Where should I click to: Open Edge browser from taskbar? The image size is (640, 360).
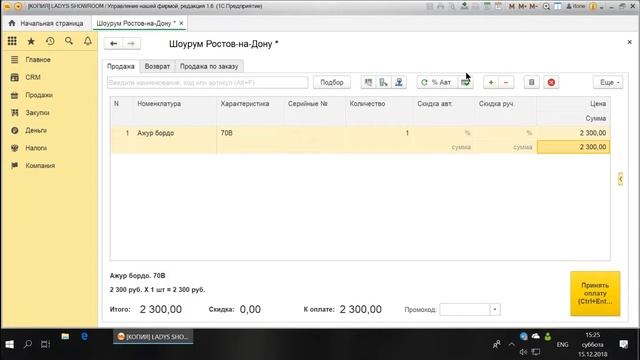[84, 336]
